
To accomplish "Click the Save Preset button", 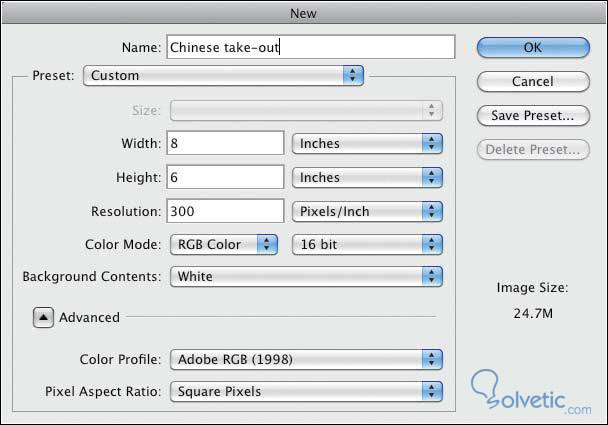I will point(530,116).
